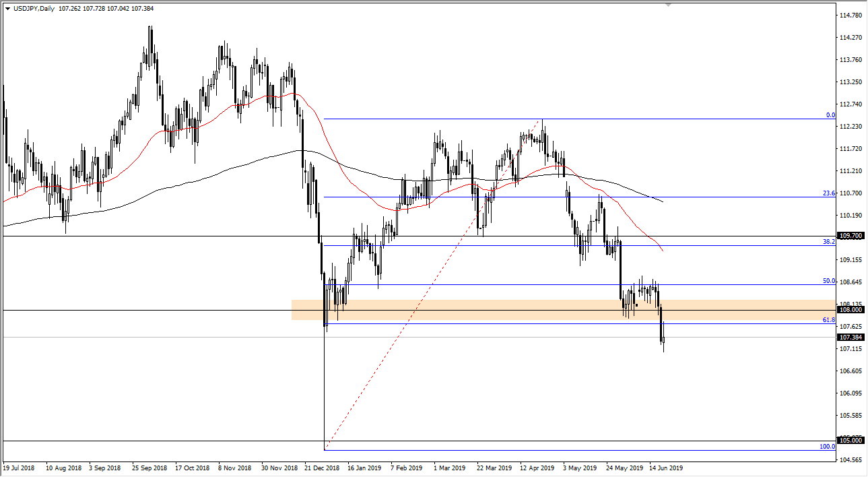Click price scale value 112.230
The width and height of the screenshot is (868, 477).
(x=850, y=127)
